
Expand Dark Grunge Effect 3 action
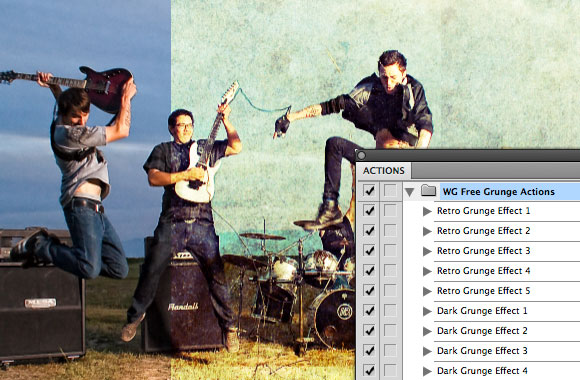click(427, 351)
